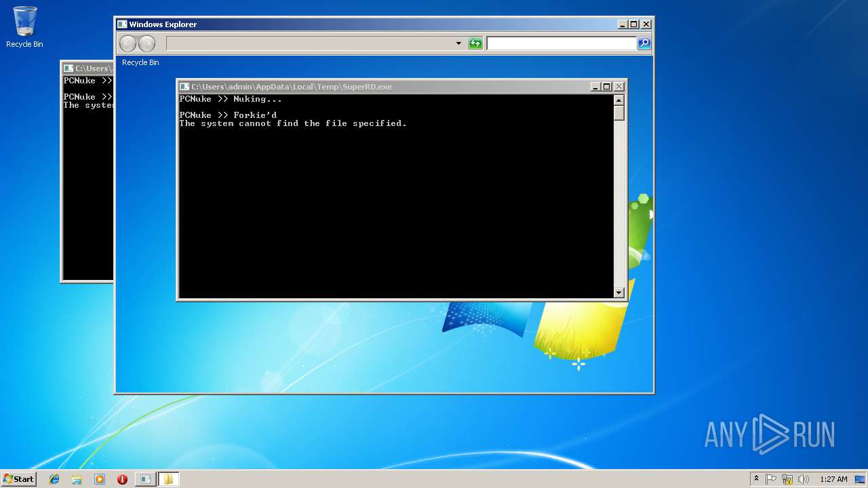868x488 pixels.
Task: Click the console scrollbar up arrow
Action: (618, 100)
